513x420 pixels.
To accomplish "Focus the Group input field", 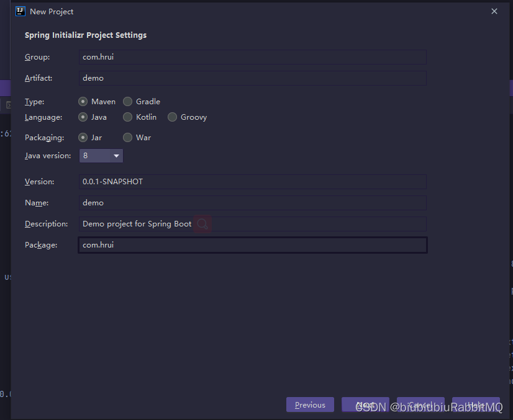I will [x=253, y=57].
